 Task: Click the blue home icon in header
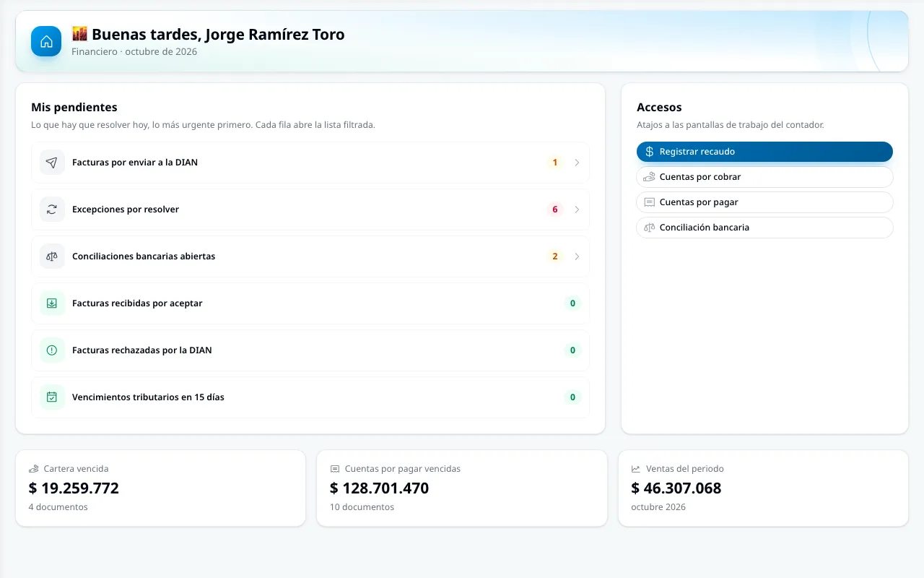pos(46,41)
